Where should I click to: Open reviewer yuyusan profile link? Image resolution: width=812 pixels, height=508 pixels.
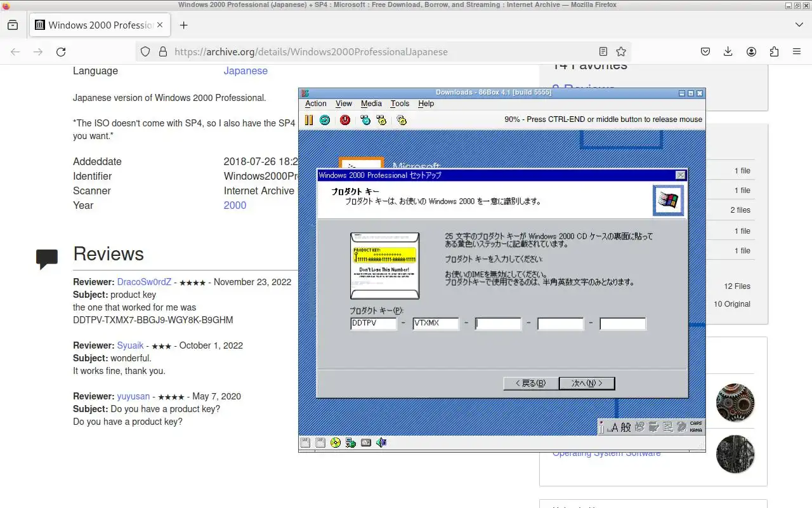pyautogui.click(x=133, y=396)
